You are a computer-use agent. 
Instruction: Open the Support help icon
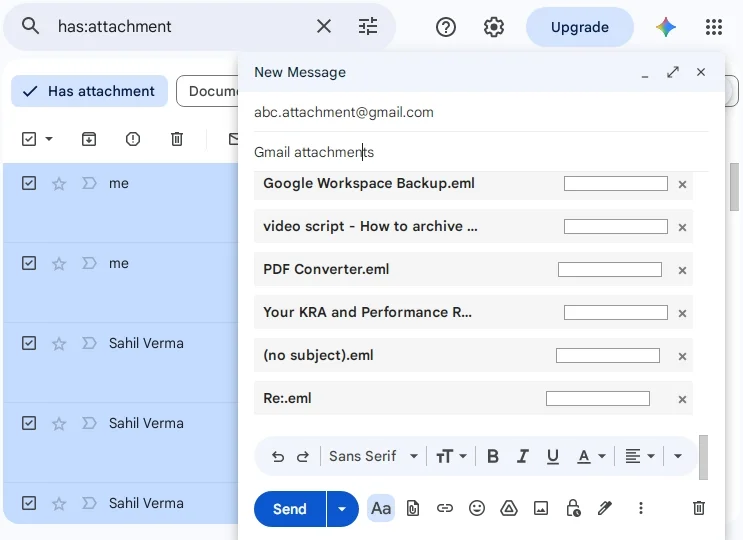(x=445, y=27)
